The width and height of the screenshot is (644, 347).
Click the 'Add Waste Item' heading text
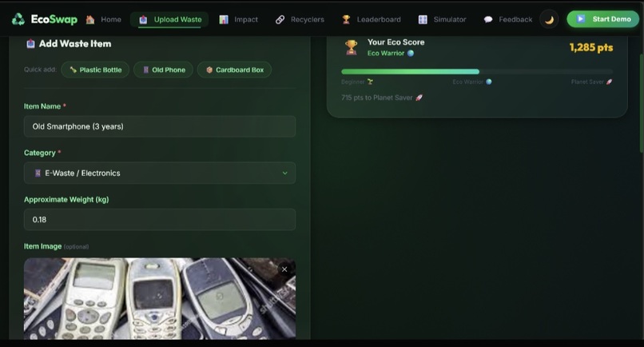pyautogui.click(x=75, y=44)
